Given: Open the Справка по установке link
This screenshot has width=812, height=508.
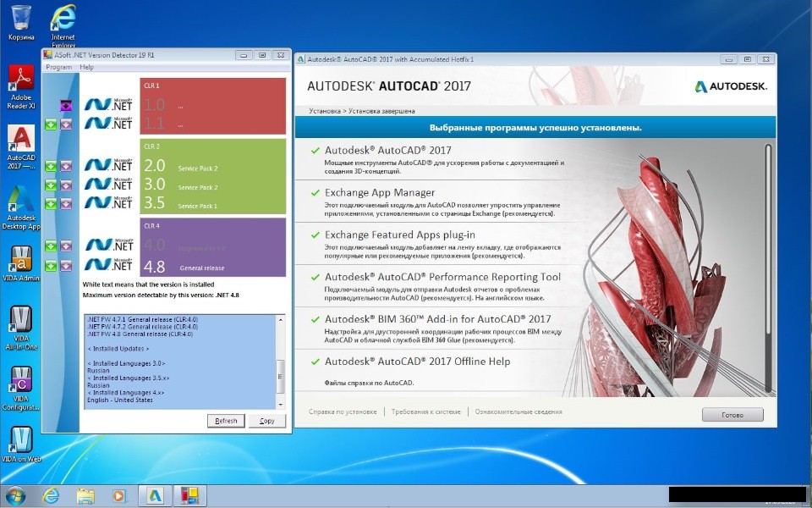Looking at the screenshot, I should tap(343, 411).
